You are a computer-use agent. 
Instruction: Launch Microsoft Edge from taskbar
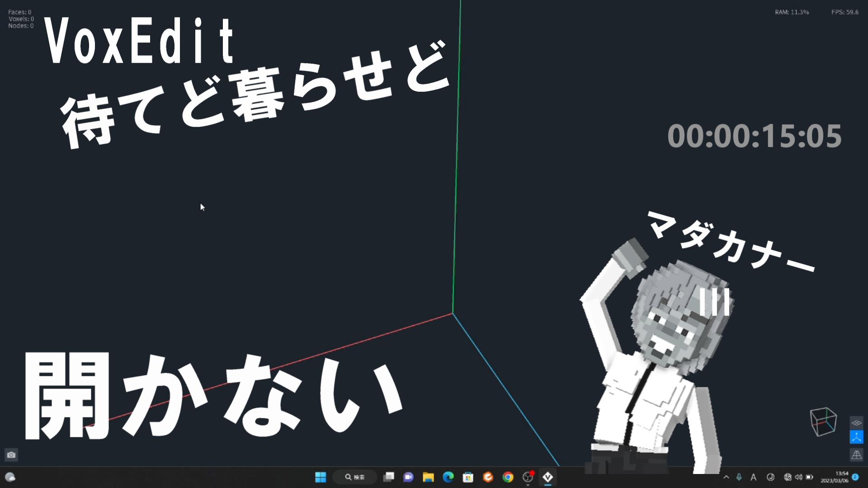(448, 477)
